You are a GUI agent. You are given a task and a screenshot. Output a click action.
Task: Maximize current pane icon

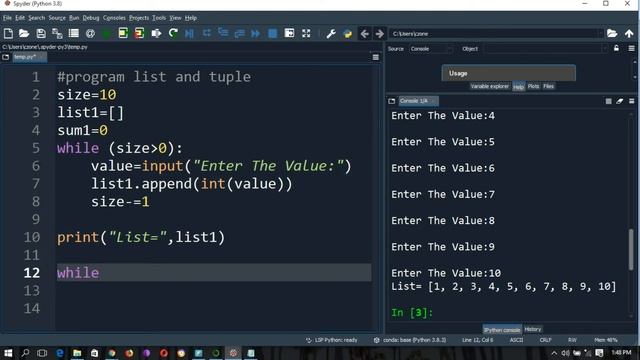(x=289, y=33)
